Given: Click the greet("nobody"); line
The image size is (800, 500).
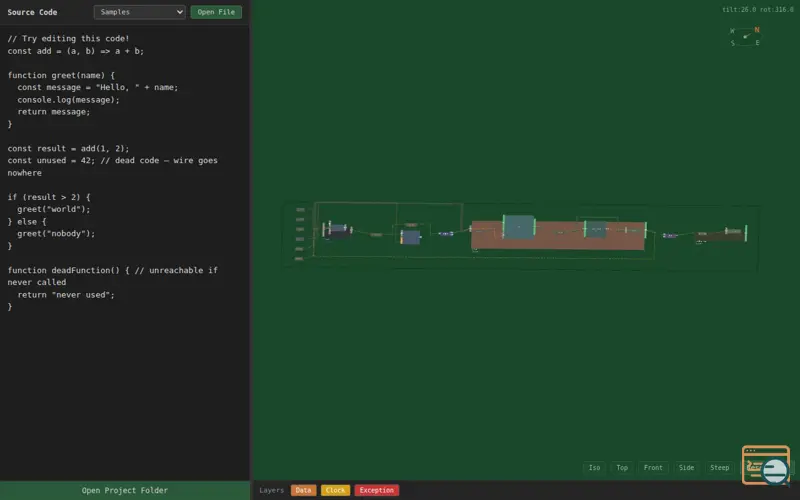Looking at the screenshot, I should pyautogui.click(x=56, y=234).
